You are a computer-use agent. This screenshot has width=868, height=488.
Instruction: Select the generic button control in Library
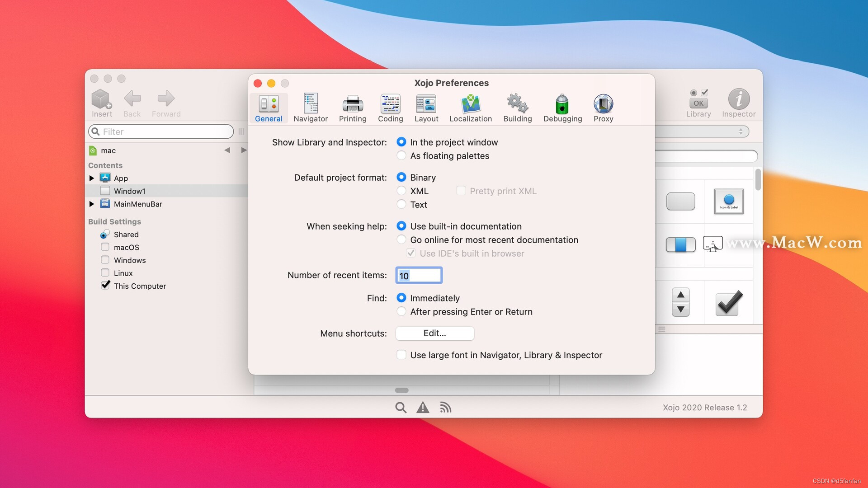(x=680, y=201)
